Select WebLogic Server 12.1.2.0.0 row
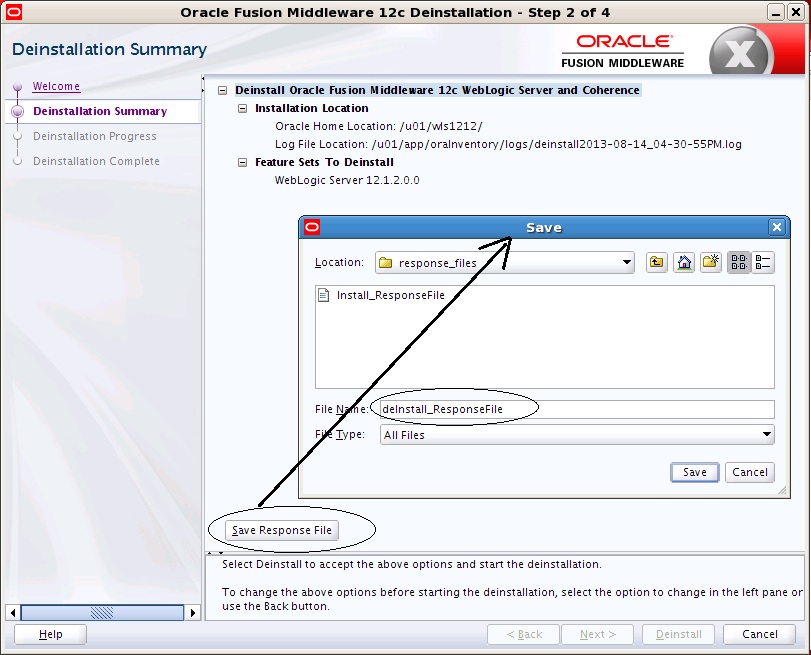811x655 pixels. [x=347, y=180]
